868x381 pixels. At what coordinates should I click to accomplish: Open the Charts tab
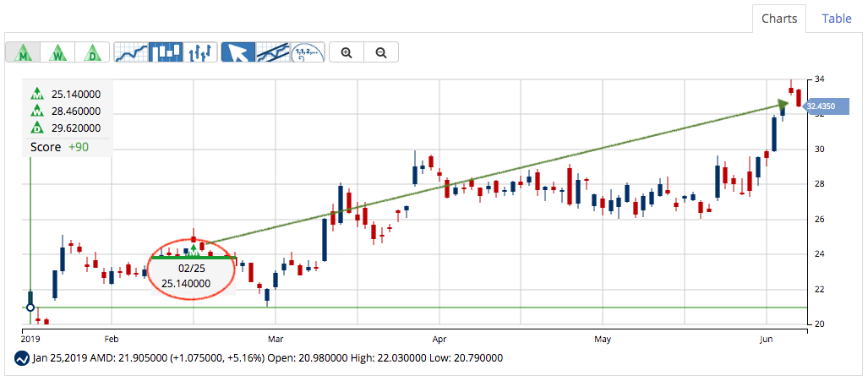coord(779,19)
